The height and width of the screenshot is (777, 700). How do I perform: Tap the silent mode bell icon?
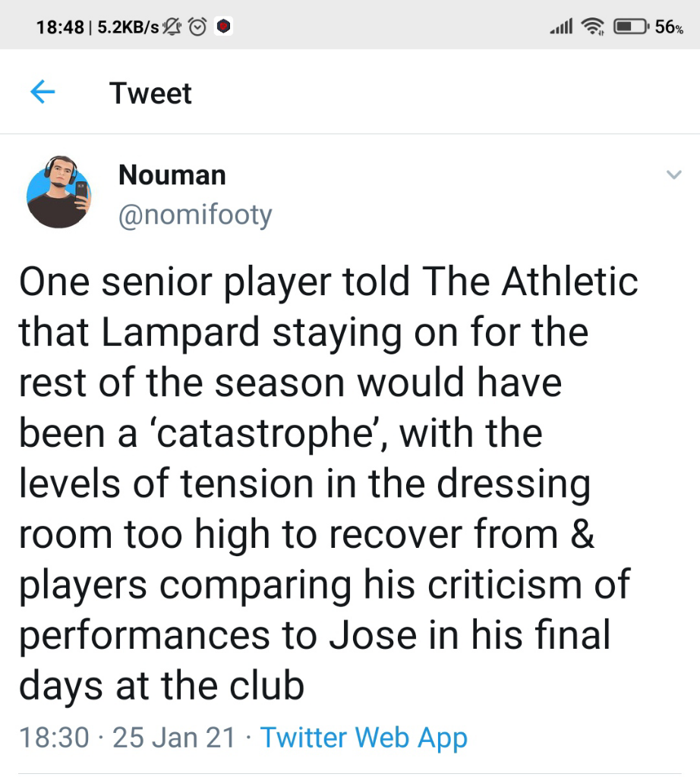pos(174,27)
